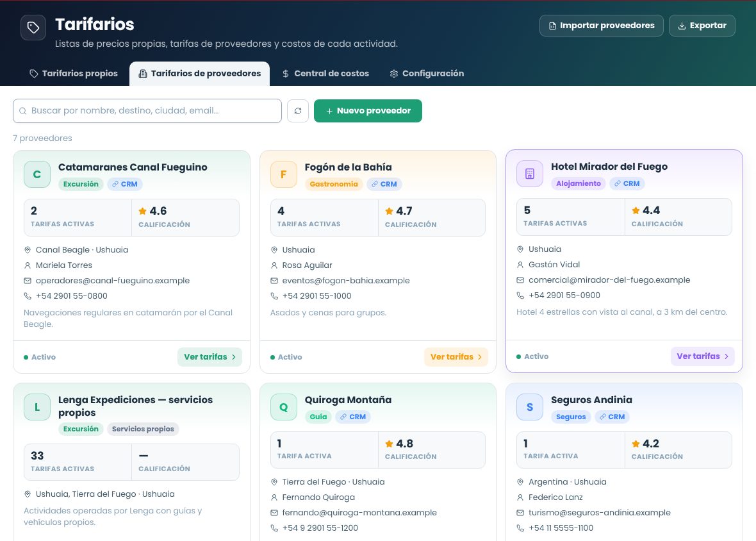
Task: Click the Excursión tag on Lenga Expediciones
Action: tap(81, 429)
